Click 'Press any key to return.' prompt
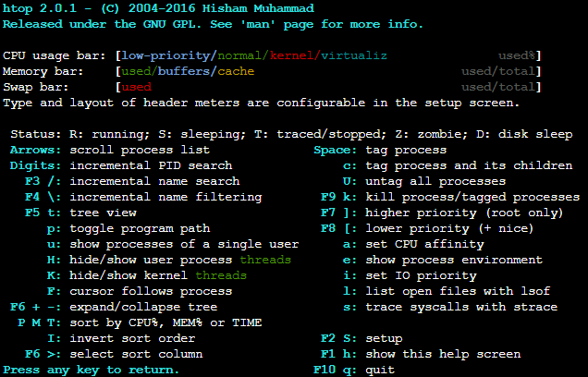Image resolution: width=588 pixels, height=377 pixels. [91, 371]
